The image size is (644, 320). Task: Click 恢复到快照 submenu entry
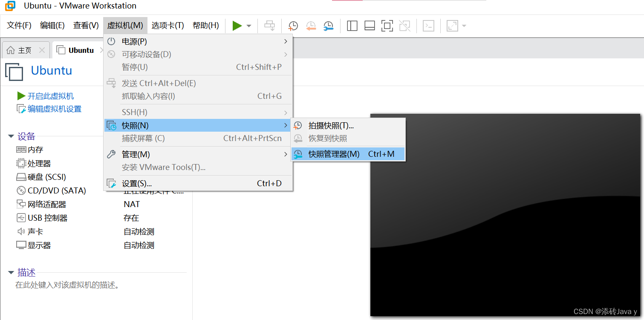coord(348,138)
